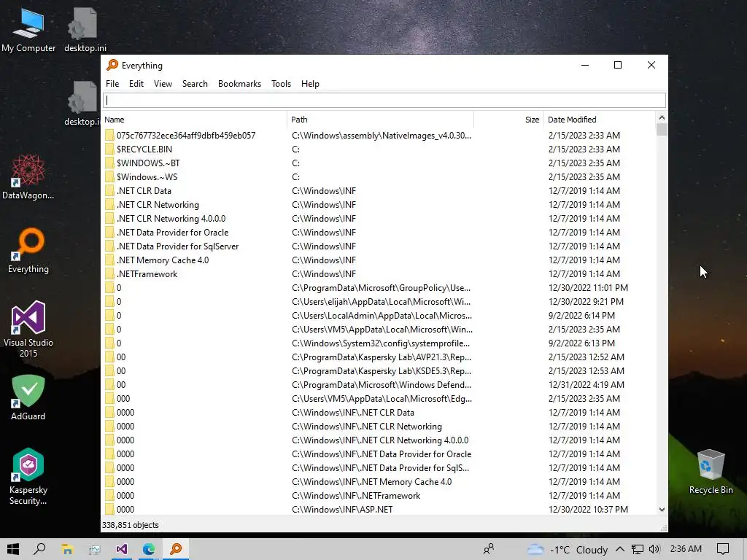The width and height of the screenshot is (747, 560).
Task: Open the Edit menu
Action: pos(136,84)
